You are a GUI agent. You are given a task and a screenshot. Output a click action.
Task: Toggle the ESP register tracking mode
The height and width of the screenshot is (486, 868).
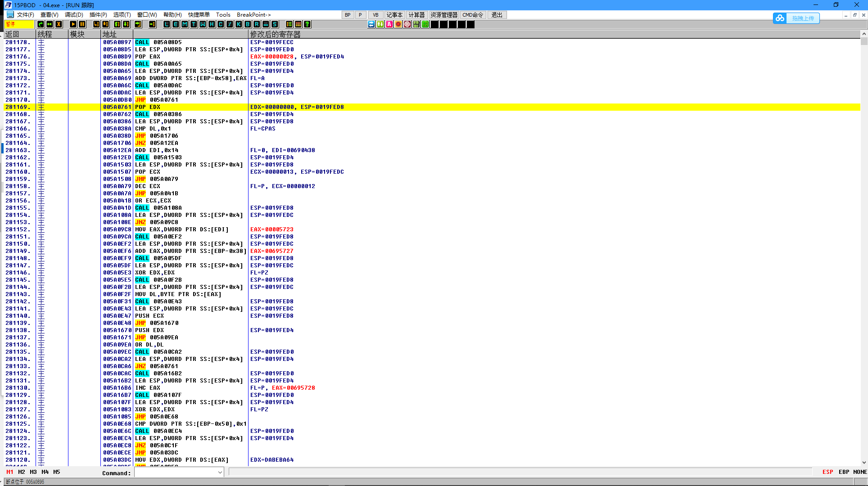point(827,472)
